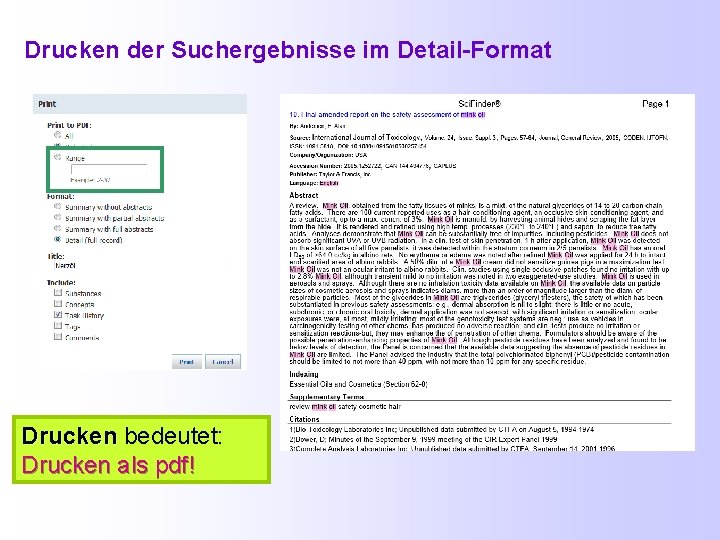
Task: Enable the Substances checkbox
Action: [x=57, y=292]
